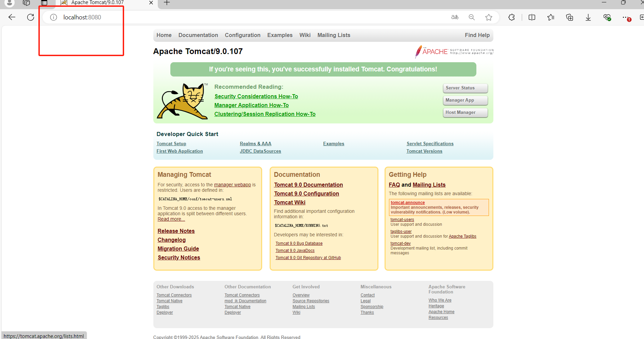Open the FAQ link under Getting Help

394,185
